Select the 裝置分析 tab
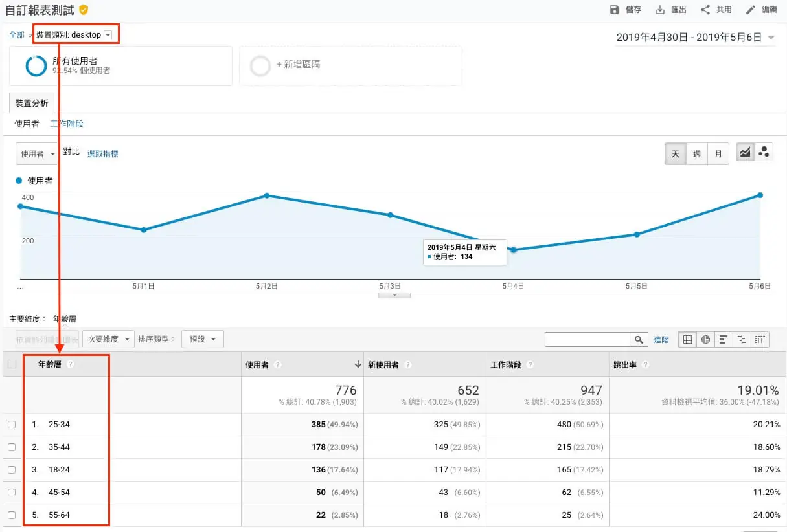The height and width of the screenshot is (532, 787). 32,104
